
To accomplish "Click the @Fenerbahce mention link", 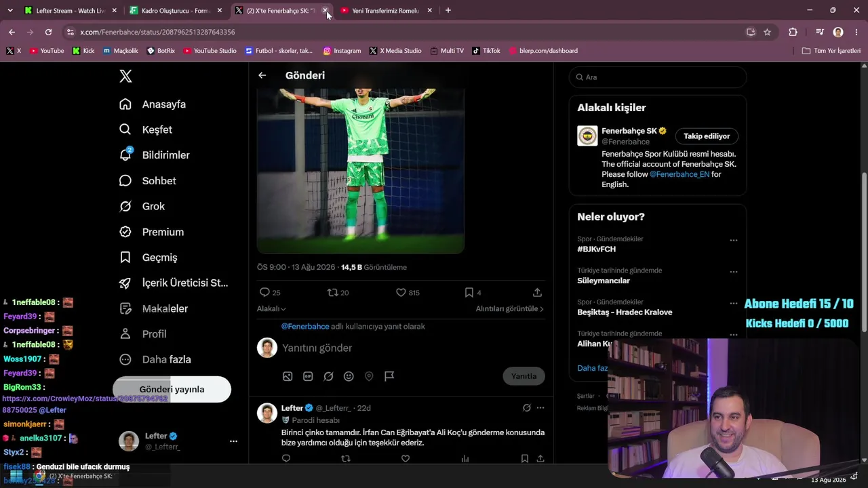I will [305, 326].
